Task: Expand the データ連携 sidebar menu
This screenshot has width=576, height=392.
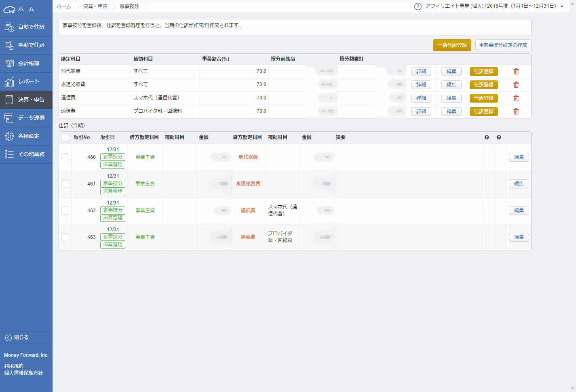Action: pos(26,118)
